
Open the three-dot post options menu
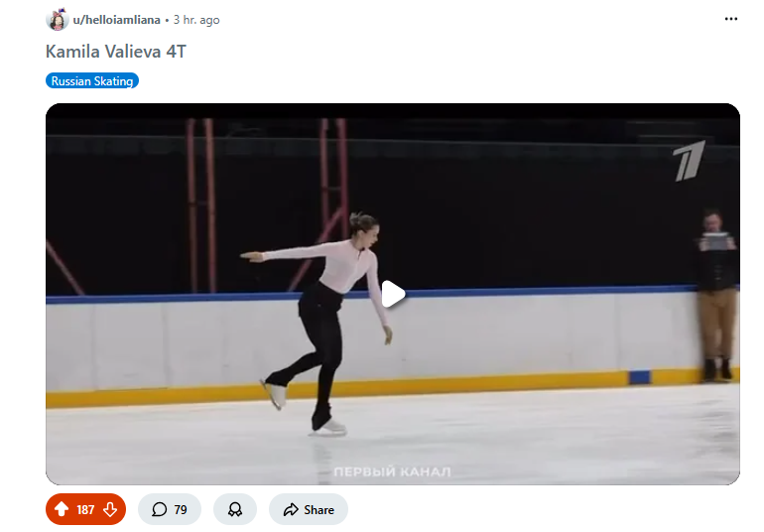pos(731,20)
